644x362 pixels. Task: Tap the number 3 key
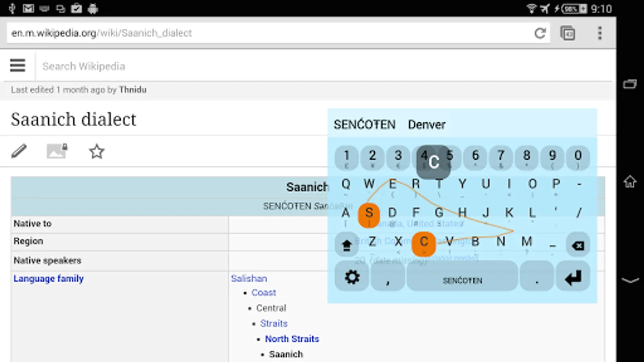[398, 157]
